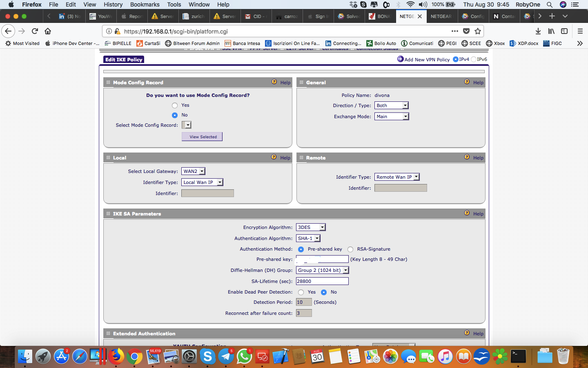Viewport: 588px width, 368px height.
Task: Open the Remote Identifier Type dropdown
Action: coord(397,177)
